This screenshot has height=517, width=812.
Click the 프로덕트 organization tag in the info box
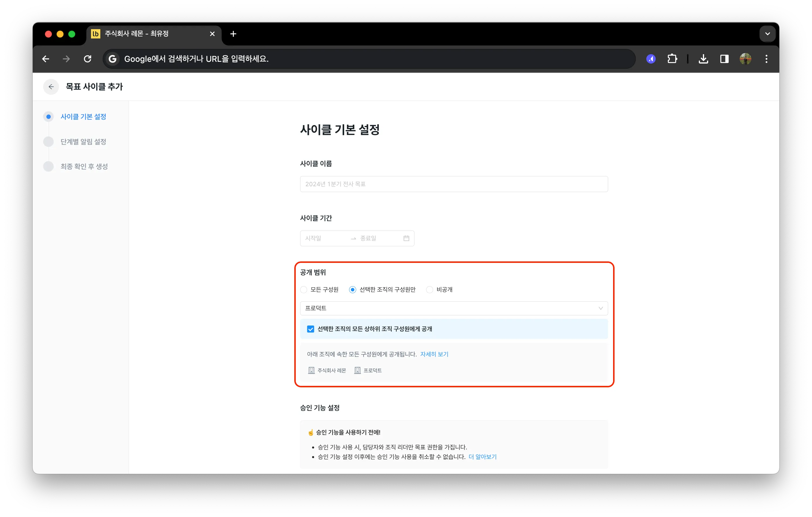click(368, 370)
